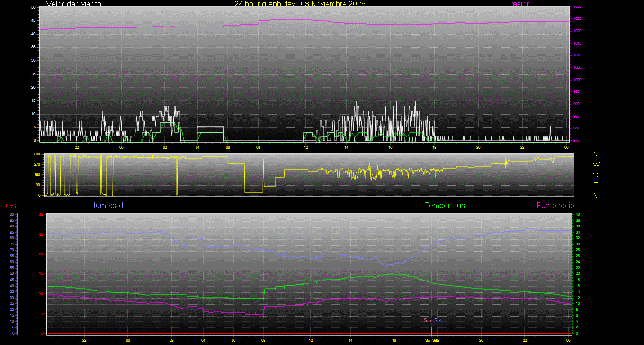
Task: Click the topmost "N" compass letter
Action: point(596,154)
